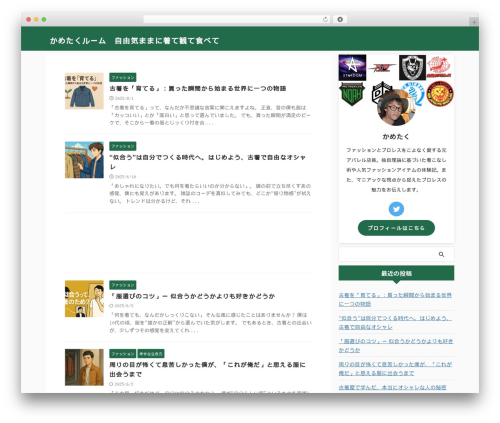Open the article titled 古着を「育てる」：買った瞬間から始まる世界に一つの物語
This screenshot has width=500, height=423.
click(198, 89)
